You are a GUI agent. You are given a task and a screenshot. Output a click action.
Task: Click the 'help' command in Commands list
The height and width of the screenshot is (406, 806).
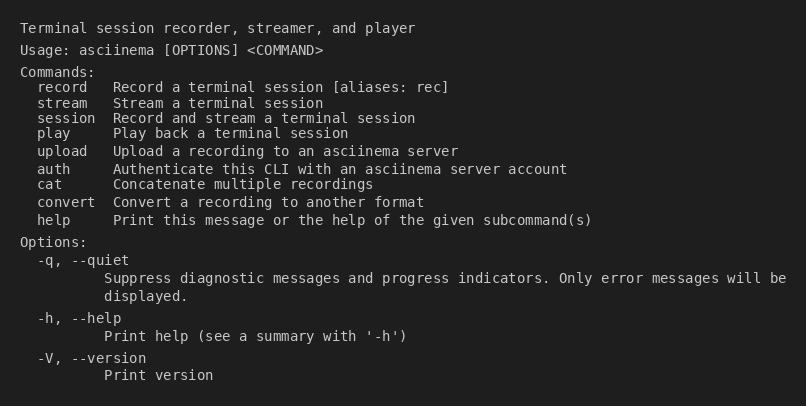click(54, 220)
